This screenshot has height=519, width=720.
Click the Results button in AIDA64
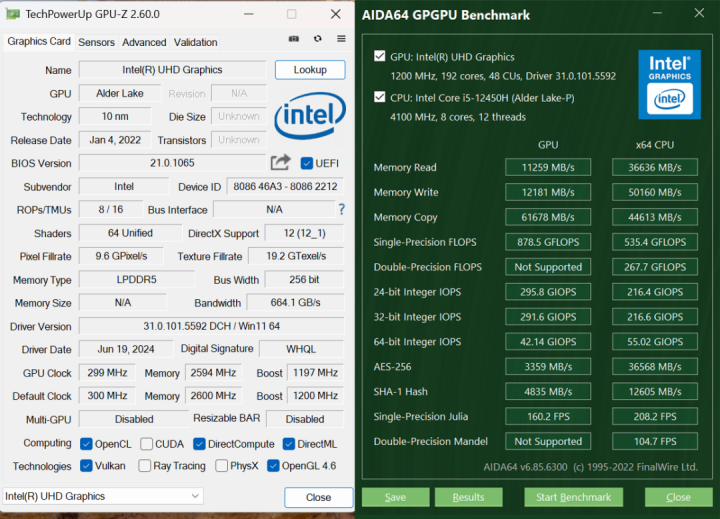point(468,497)
